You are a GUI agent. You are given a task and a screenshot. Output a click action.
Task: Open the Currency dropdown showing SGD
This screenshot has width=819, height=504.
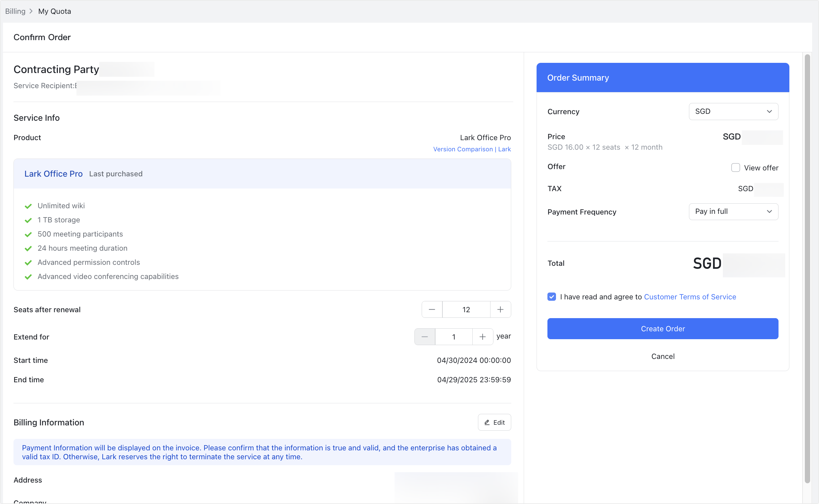[x=733, y=111]
